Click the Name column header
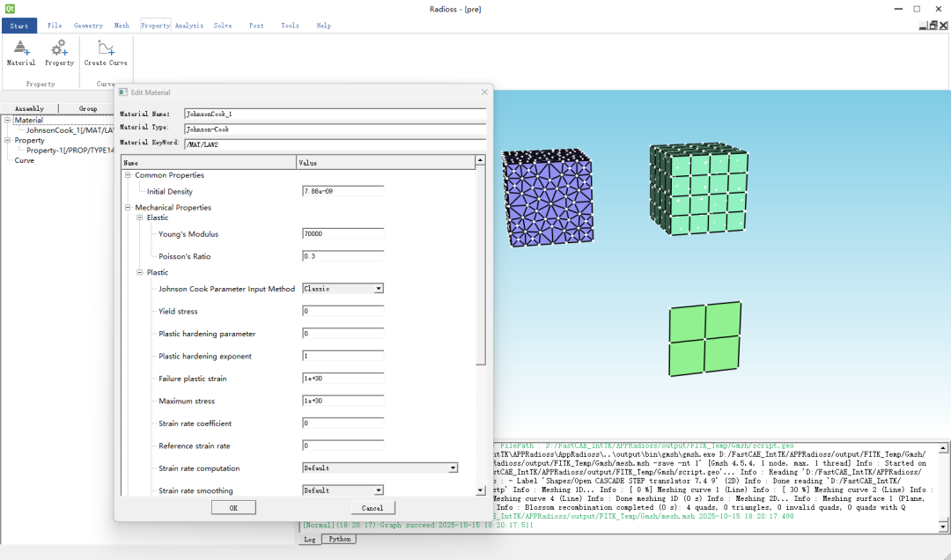Image resolution: width=951 pixels, height=560 pixels. [209, 163]
